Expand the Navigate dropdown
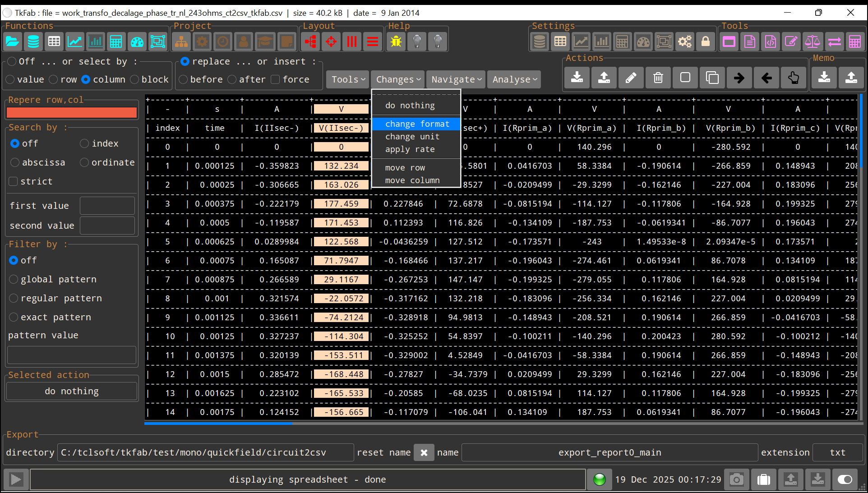Image resolution: width=868 pixels, height=493 pixels. [x=456, y=79]
